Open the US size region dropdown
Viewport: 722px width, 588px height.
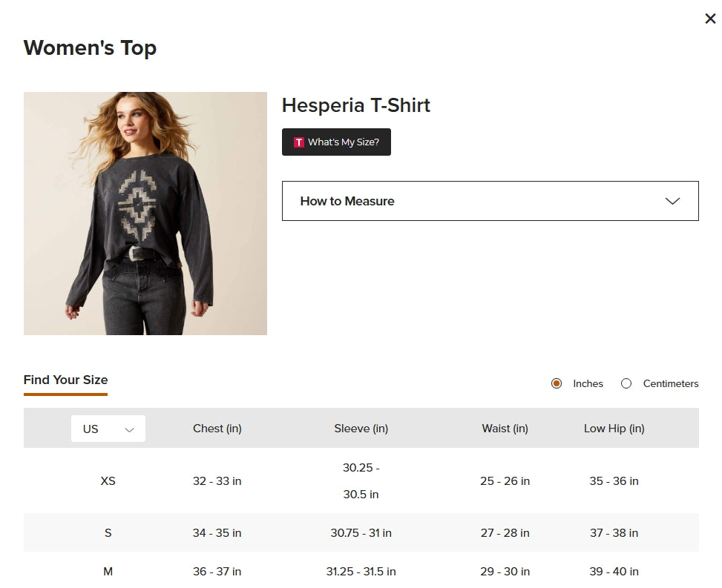click(x=108, y=429)
